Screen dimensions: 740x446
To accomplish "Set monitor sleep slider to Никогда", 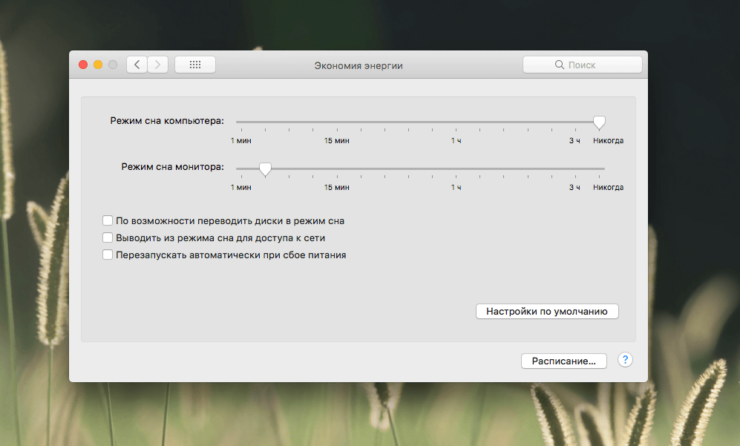I will click(x=604, y=169).
